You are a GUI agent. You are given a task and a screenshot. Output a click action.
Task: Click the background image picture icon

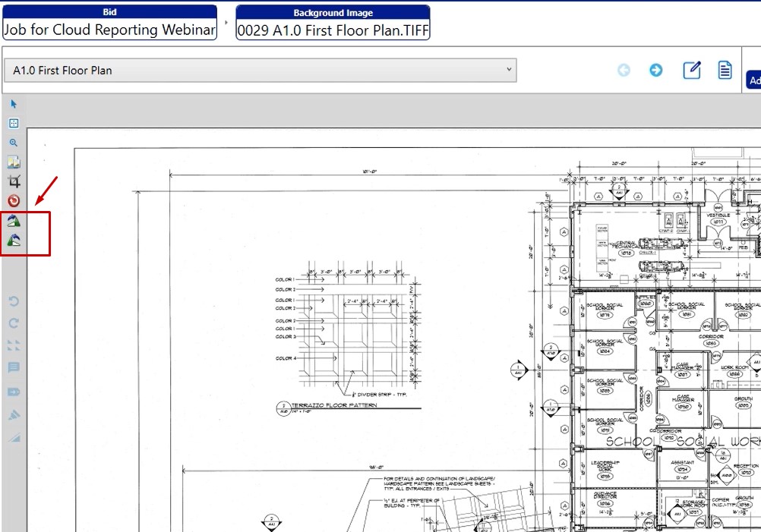14,162
